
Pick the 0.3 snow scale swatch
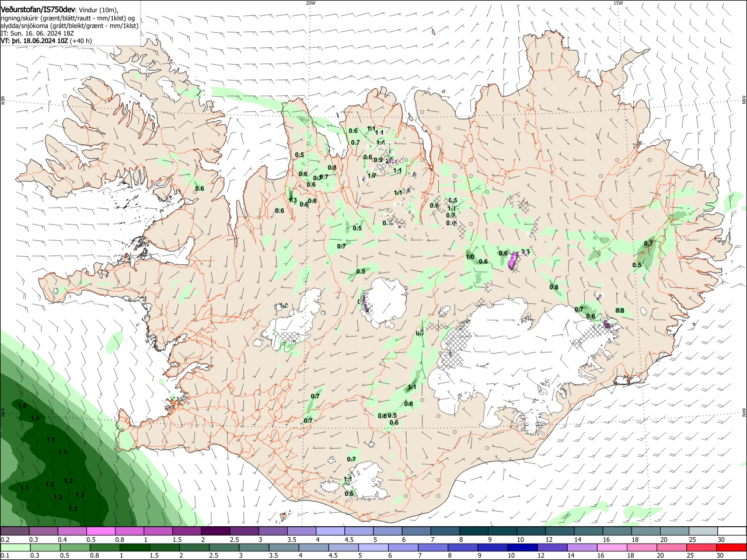(x=43, y=531)
